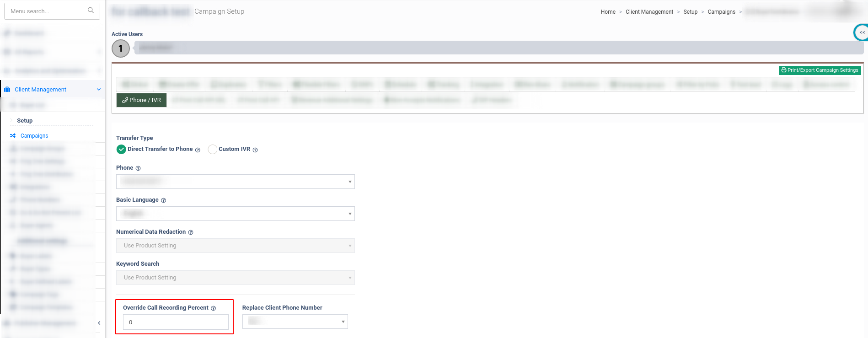Click the shuffle icon next to Campaigns
The image size is (868, 338).
coord(13,136)
